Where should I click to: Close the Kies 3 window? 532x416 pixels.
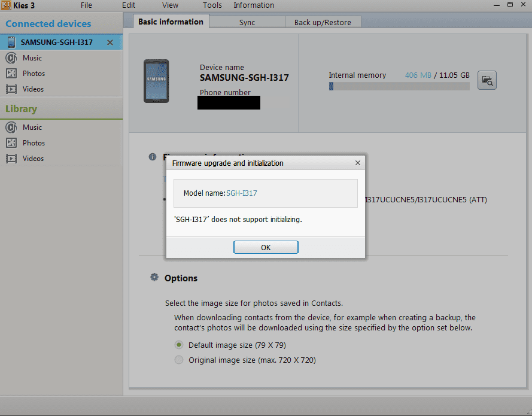(523, 4)
